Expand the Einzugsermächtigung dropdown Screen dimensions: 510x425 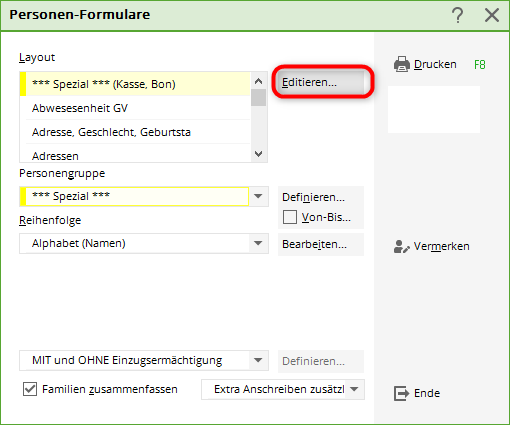258,360
